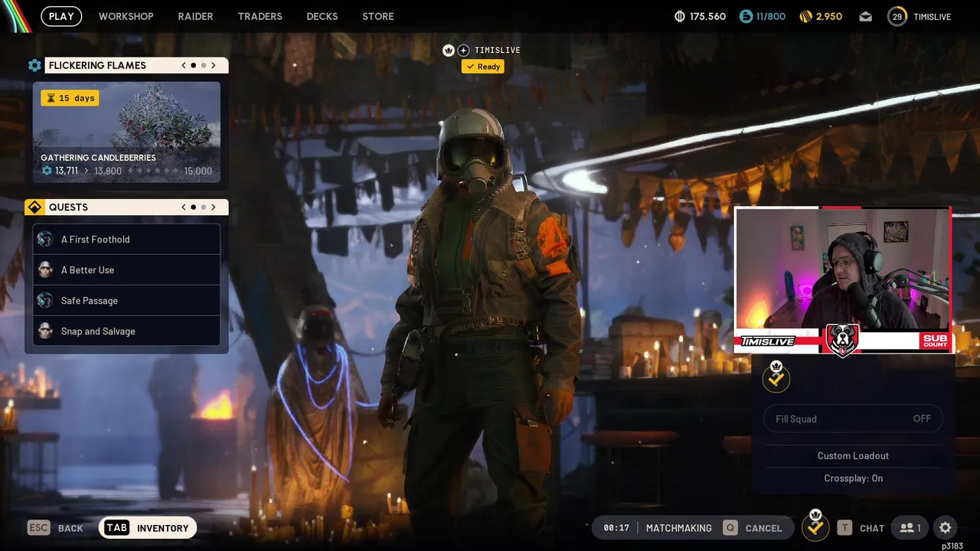Select the second Quests page dot
This screenshot has width=980, height=551.
[x=203, y=207]
